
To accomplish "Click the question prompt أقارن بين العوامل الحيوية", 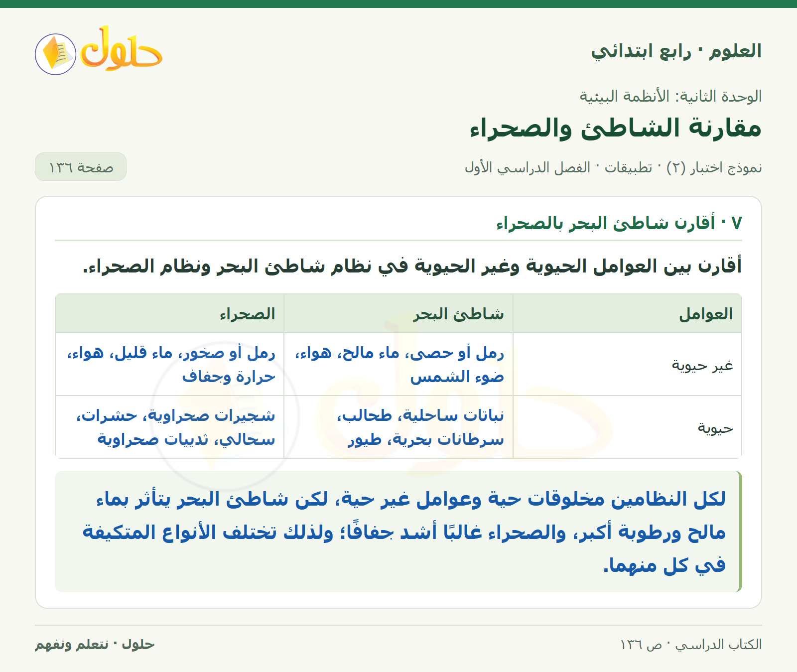I will click(x=412, y=266).
